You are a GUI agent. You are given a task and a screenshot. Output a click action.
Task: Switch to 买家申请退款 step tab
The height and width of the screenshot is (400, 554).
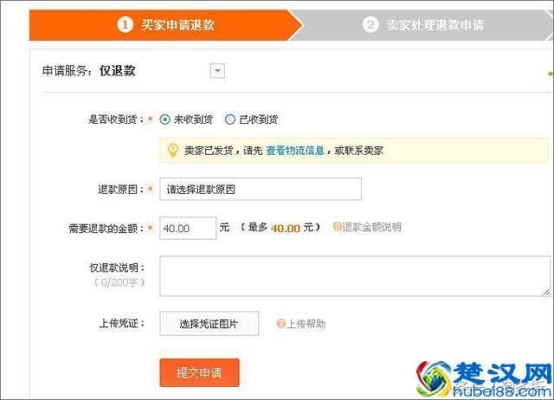(166, 25)
